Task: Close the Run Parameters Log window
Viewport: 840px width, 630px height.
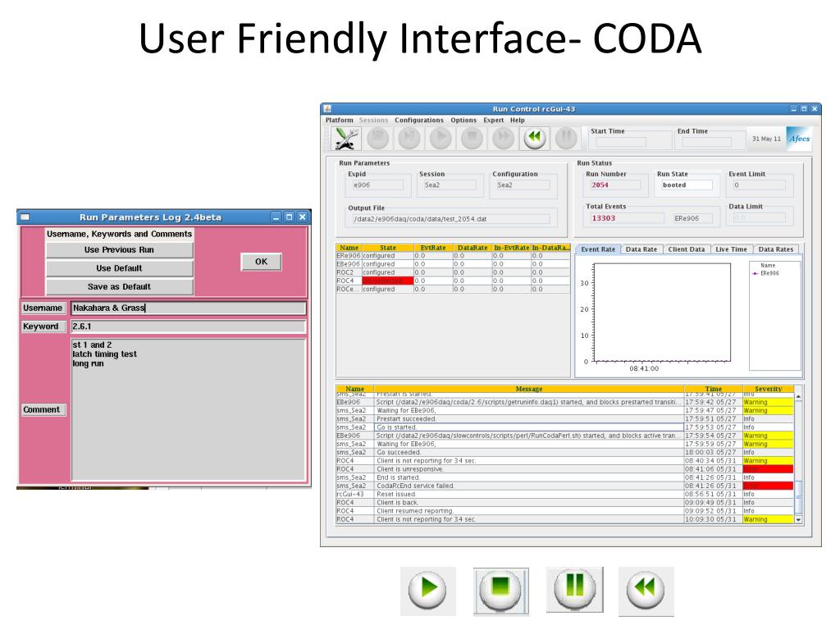Action: tap(303, 217)
